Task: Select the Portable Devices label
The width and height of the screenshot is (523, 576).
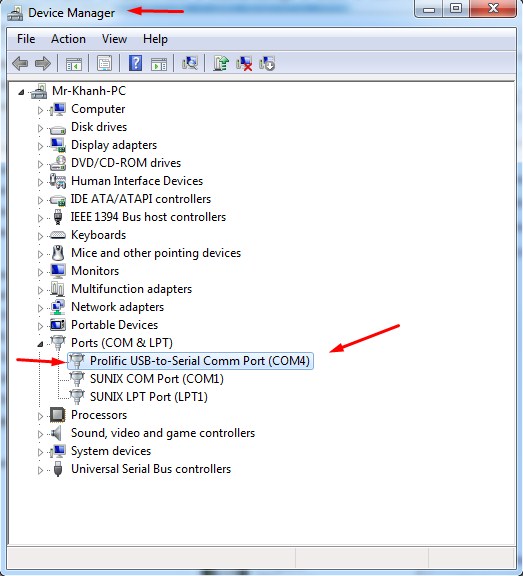Action: click(x=115, y=325)
